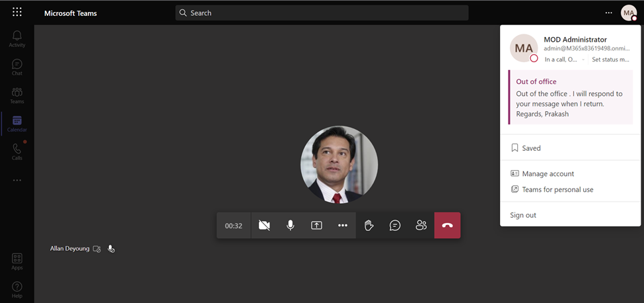Switch to Calendar view
The image size is (644, 303).
tap(17, 124)
